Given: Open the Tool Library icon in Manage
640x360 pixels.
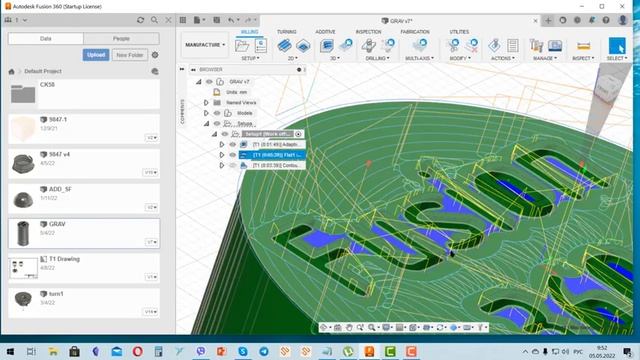Looking at the screenshot, I should tap(536, 45).
